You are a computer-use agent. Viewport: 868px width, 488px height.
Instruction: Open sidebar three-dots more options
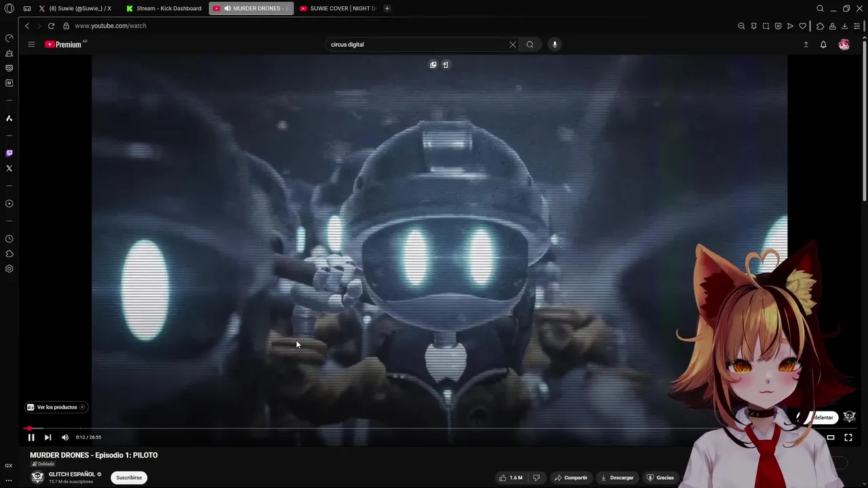(9, 481)
